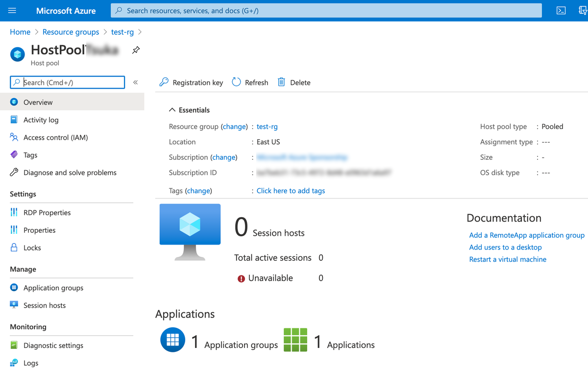This screenshot has width=588, height=371.
Task: Open the Overview menu item
Action: tap(72, 102)
